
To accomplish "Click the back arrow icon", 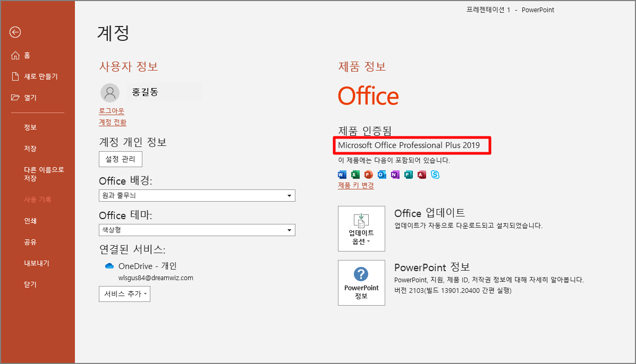I will 15,32.
